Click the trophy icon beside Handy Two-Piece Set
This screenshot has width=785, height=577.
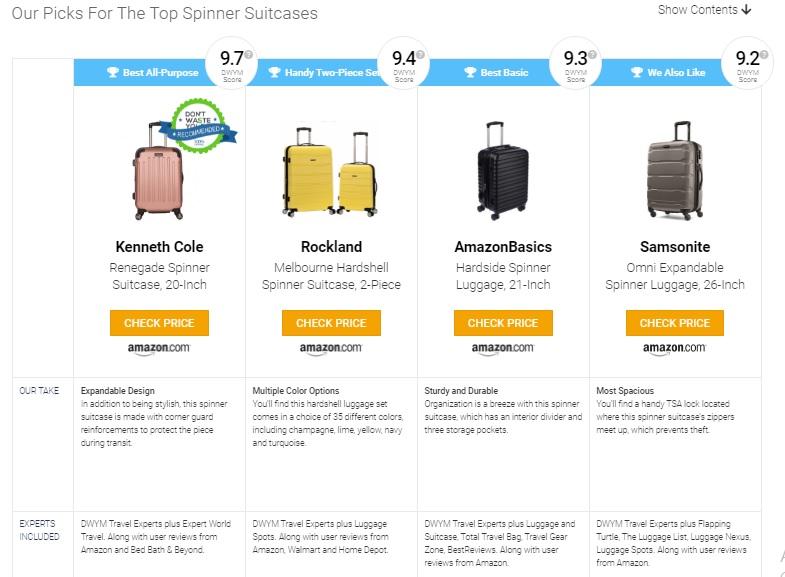click(x=274, y=73)
